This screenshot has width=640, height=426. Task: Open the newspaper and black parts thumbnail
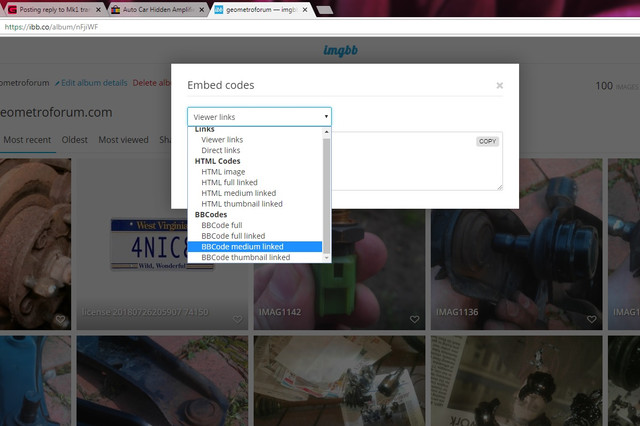[516, 381]
